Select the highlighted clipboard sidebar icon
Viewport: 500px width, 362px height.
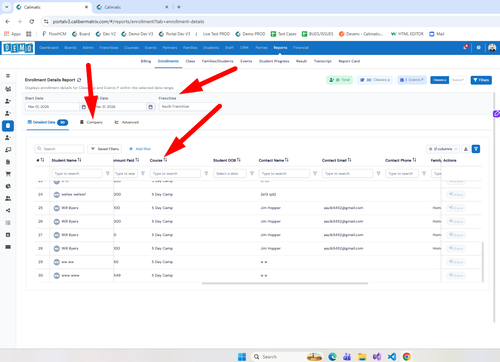tap(8, 126)
